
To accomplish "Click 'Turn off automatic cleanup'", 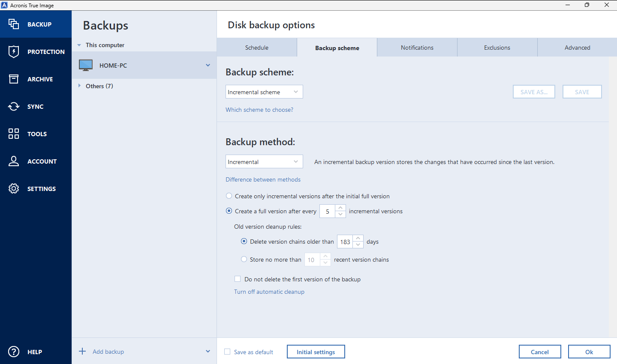I will point(269,292).
